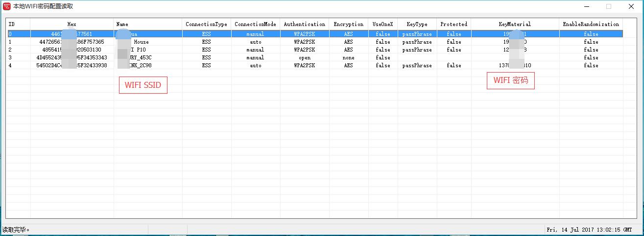The image size is (644, 236).
Task: Click the Encryption column header
Action: 348,24
